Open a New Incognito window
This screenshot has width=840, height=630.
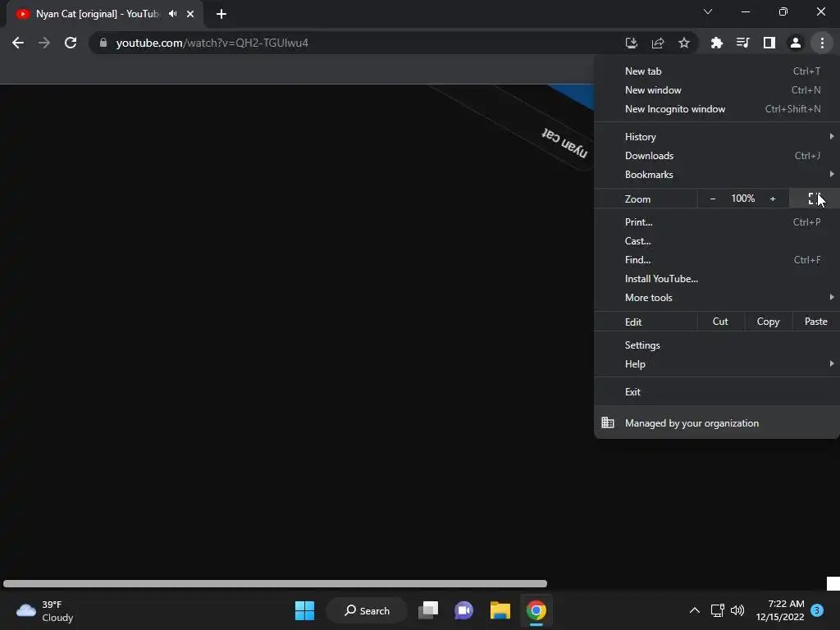[717, 109]
